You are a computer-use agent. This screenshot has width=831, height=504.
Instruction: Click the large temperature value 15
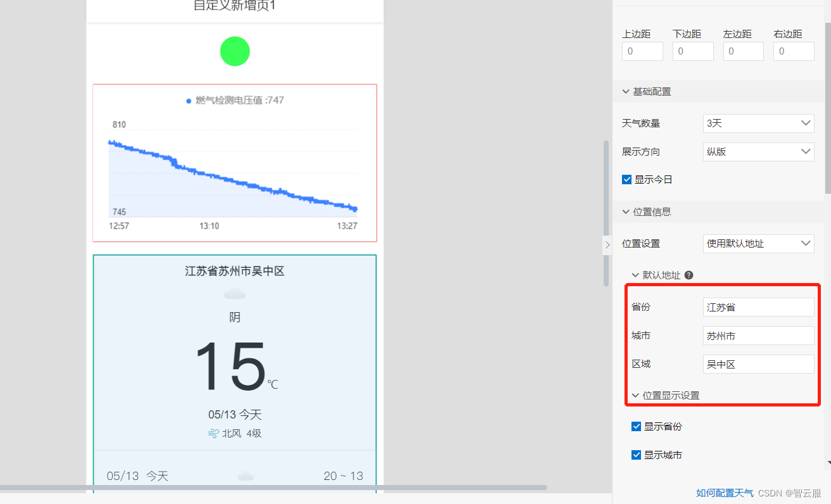click(x=230, y=367)
